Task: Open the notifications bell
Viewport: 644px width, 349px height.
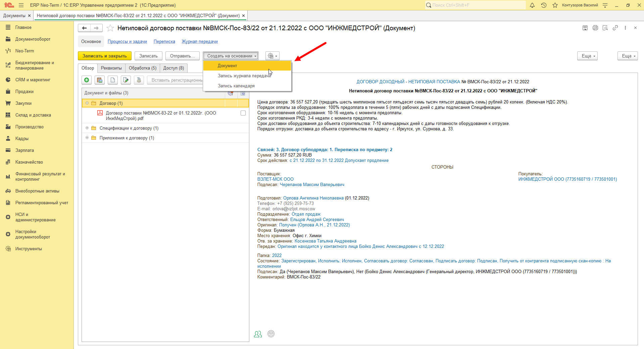Action: [532, 5]
